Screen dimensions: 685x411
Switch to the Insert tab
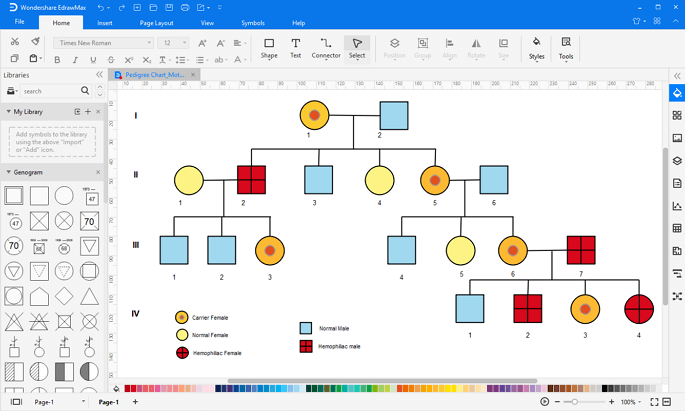(105, 23)
